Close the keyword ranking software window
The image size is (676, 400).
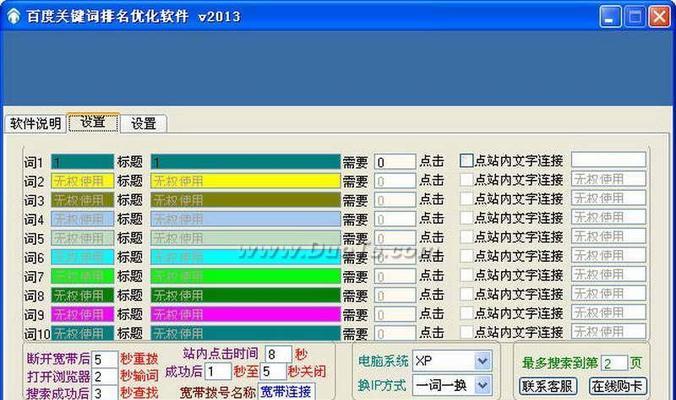tap(658, 17)
